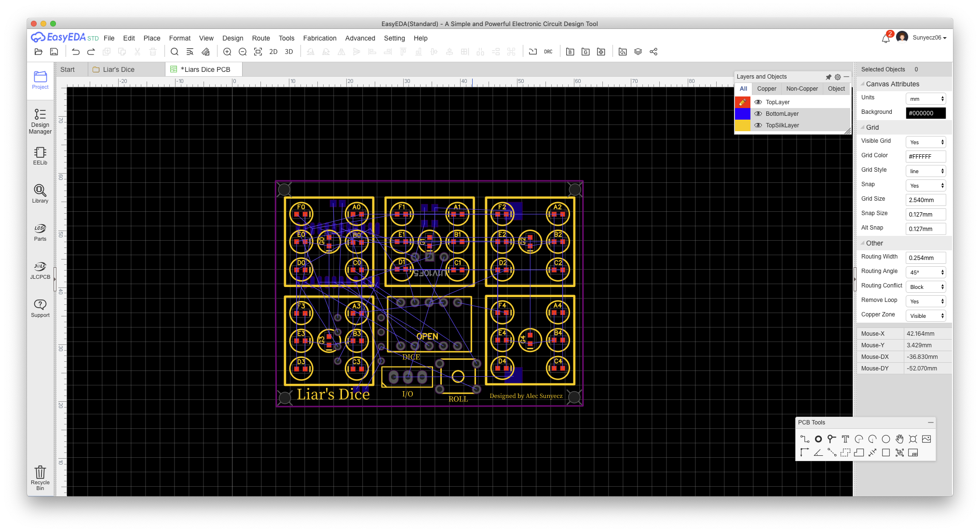This screenshot has height=532, width=980.
Task: Choose the Image insert tool
Action: pos(926,439)
